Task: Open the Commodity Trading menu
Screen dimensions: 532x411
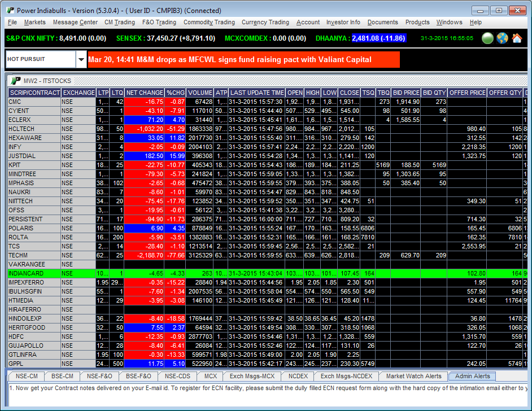Action: tap(209, 23)
